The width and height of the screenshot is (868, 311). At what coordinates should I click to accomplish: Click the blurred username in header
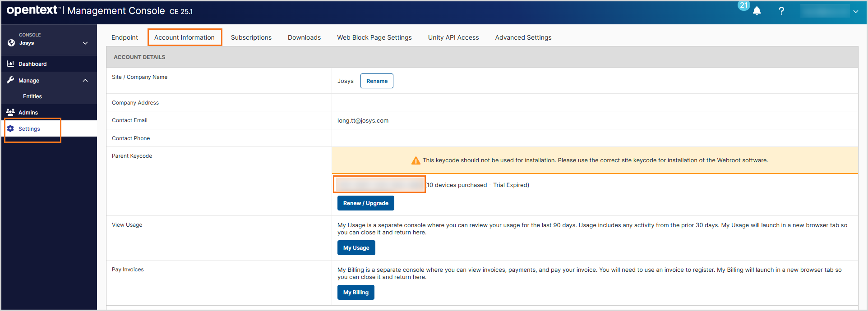click(825, 11)
